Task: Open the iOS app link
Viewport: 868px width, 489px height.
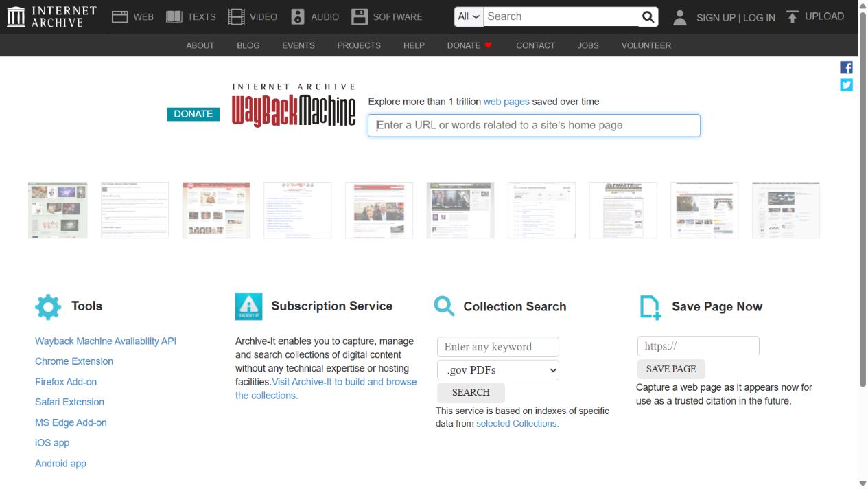Action: click(x=52, y=443)
